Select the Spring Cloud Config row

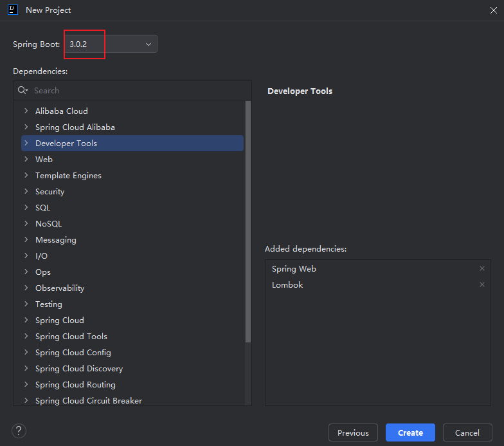[x=132, y=353]
